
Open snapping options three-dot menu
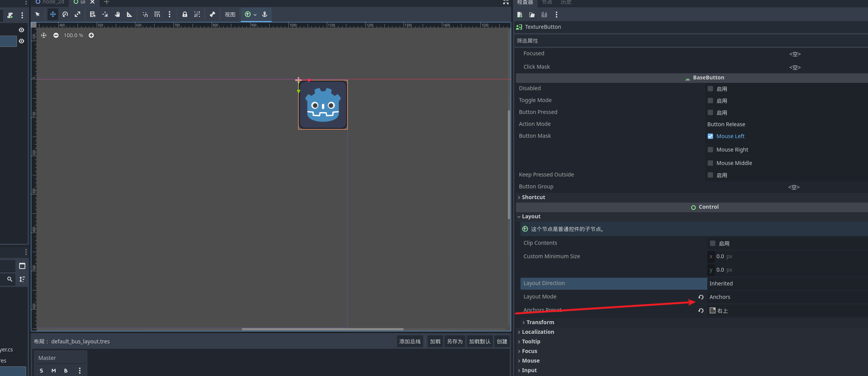170,14
